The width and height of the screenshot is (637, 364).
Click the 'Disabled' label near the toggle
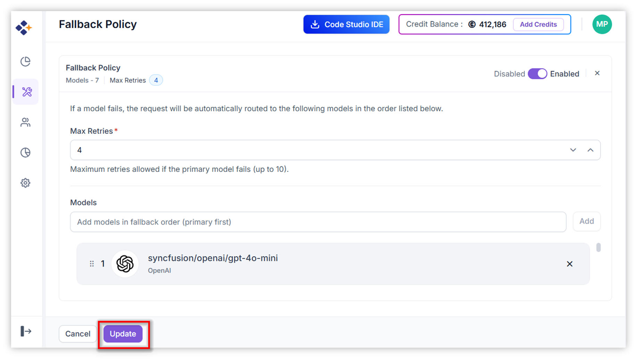coord(509,74)
